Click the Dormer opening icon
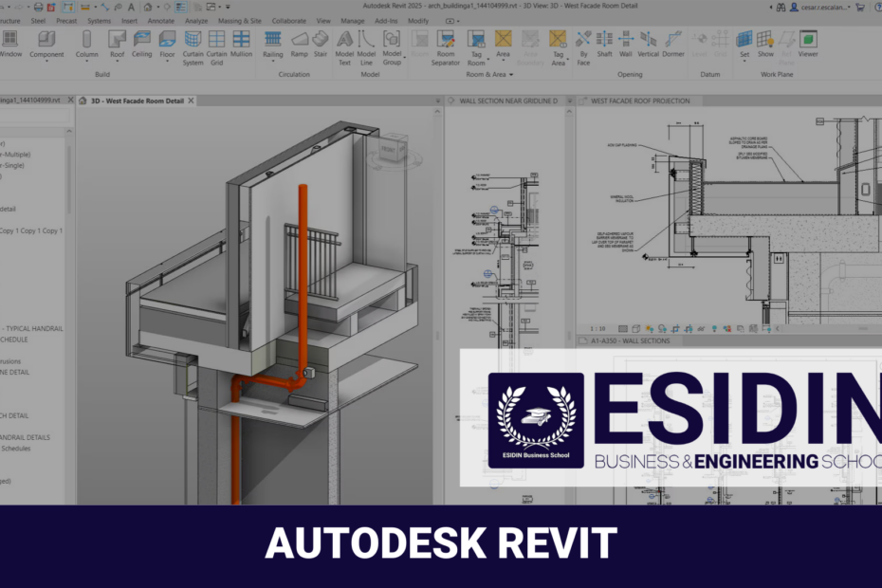The image size is (882, 588). pos(673,43)
